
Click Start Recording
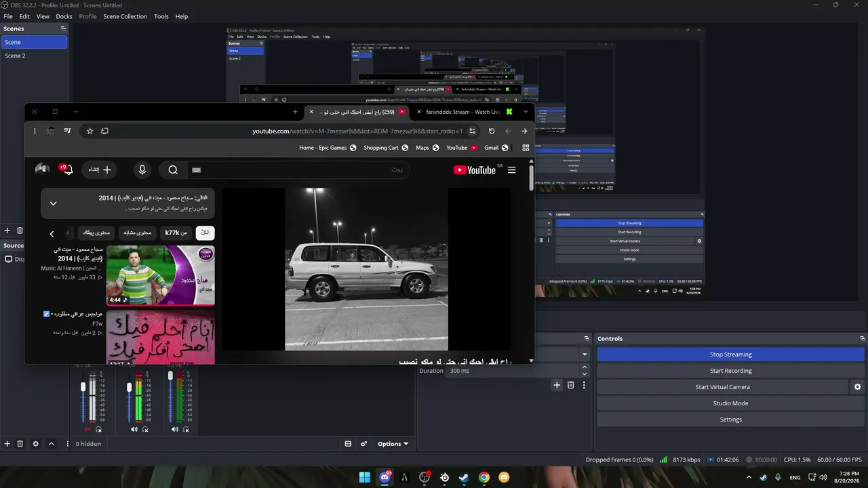730,371
